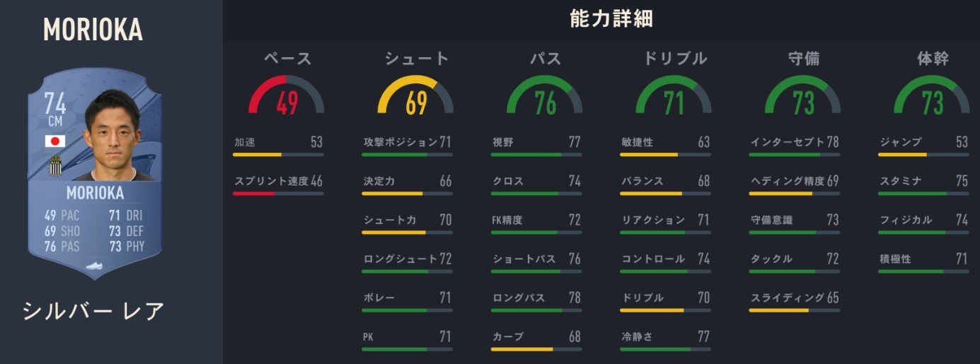Click the club crest badge on card
Image resolution: width=980 pixels, height=364 pixels.
pyautogui.click(x=55, y=167)
